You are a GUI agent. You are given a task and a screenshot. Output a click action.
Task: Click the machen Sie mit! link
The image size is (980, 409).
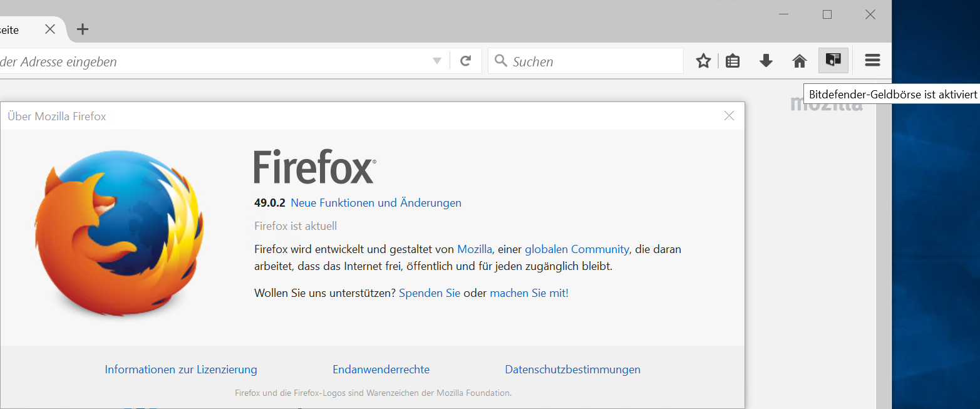[529, 293]
